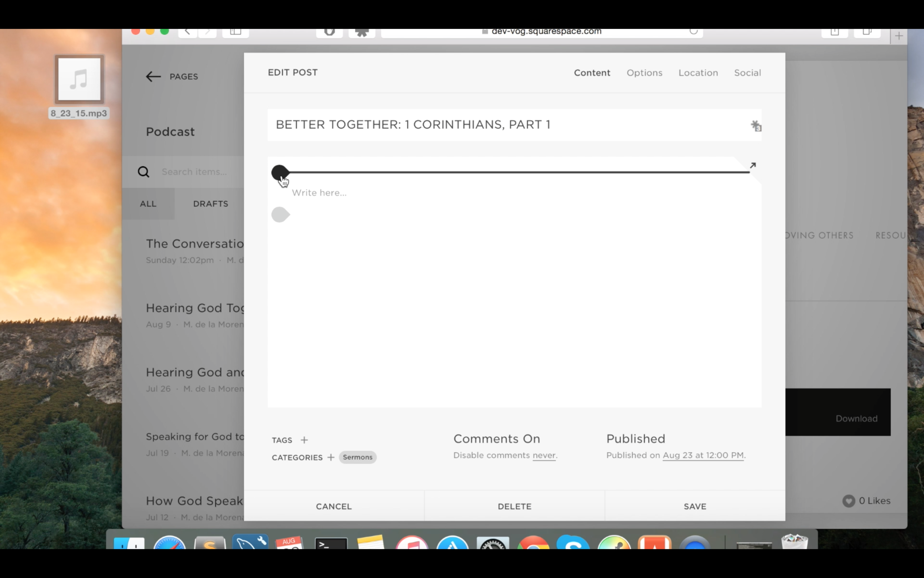This screenshot has height=578, width=924.
Task: Open the Safari share button
Action: coord(835,32)
